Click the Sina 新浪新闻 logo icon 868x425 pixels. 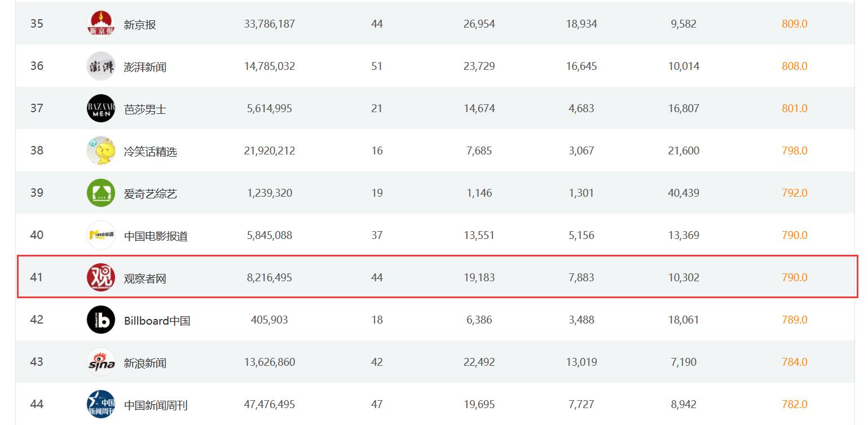pyautogui.click(x=101, y=362)
